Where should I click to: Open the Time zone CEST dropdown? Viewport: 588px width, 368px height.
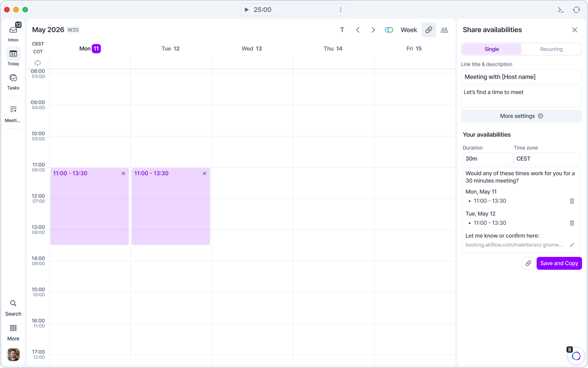point(547,159)
